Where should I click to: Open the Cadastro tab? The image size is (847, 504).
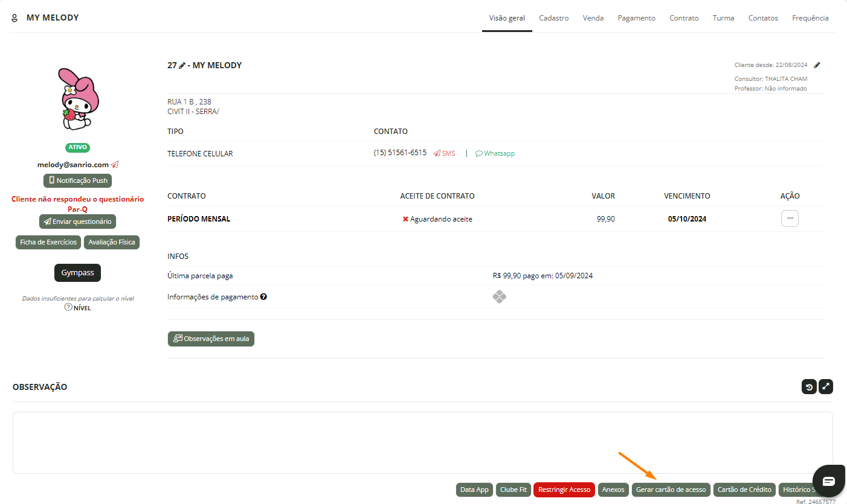(554, 18)
